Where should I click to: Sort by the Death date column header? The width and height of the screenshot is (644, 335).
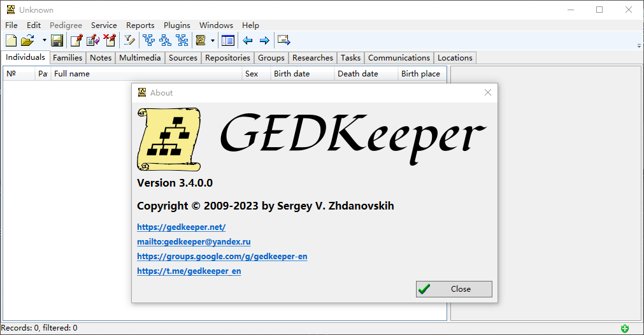coord(366,74)
